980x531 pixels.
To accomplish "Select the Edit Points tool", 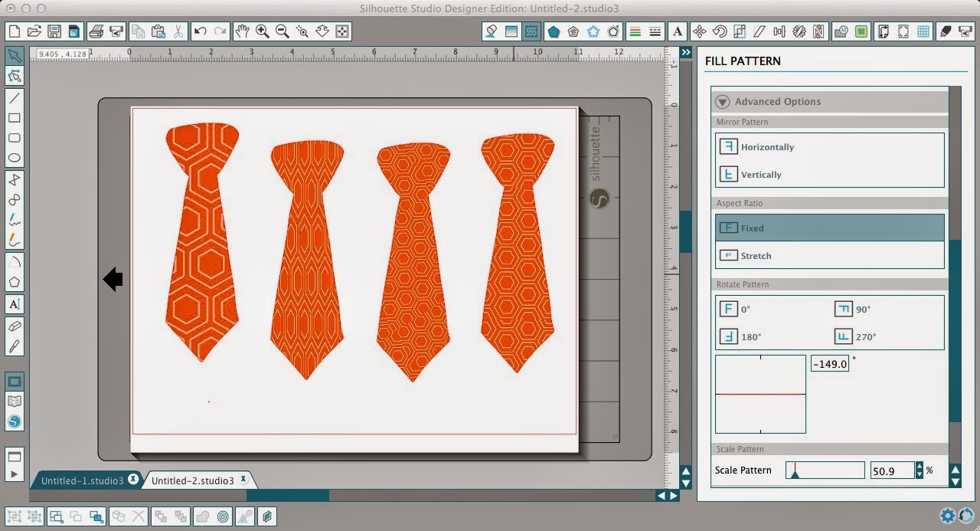I will click(x=14, y=75).
